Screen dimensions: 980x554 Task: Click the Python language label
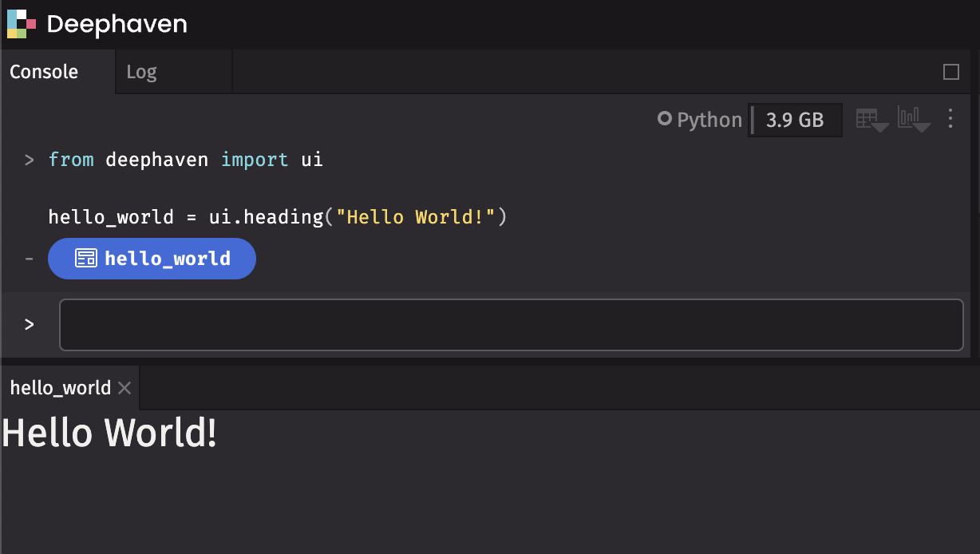[709, 120]
